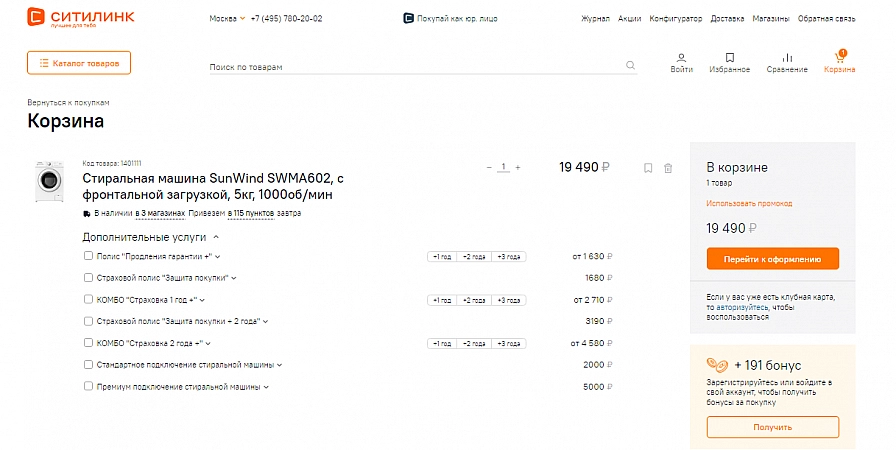This screenshot has width=896, height=450.
Task: Open the Москва city dropdown
Action: click(227, 18)
